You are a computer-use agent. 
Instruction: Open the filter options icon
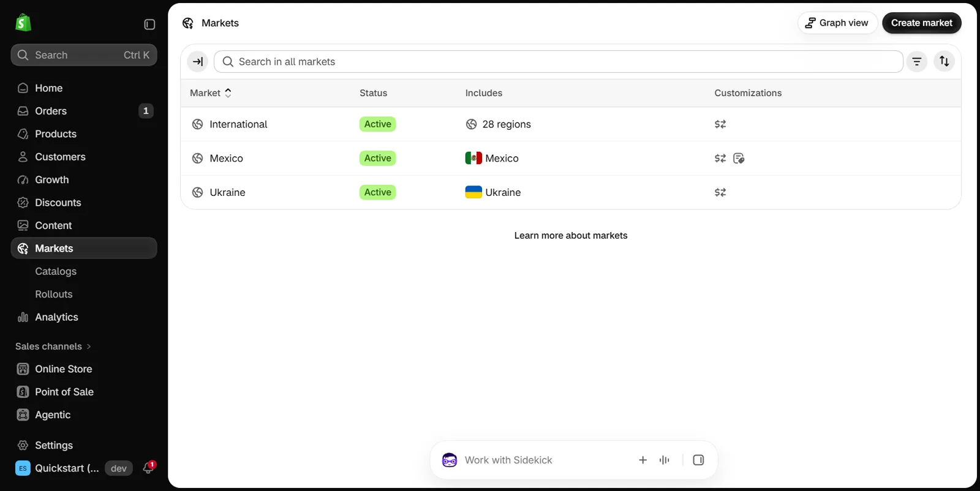917,61
